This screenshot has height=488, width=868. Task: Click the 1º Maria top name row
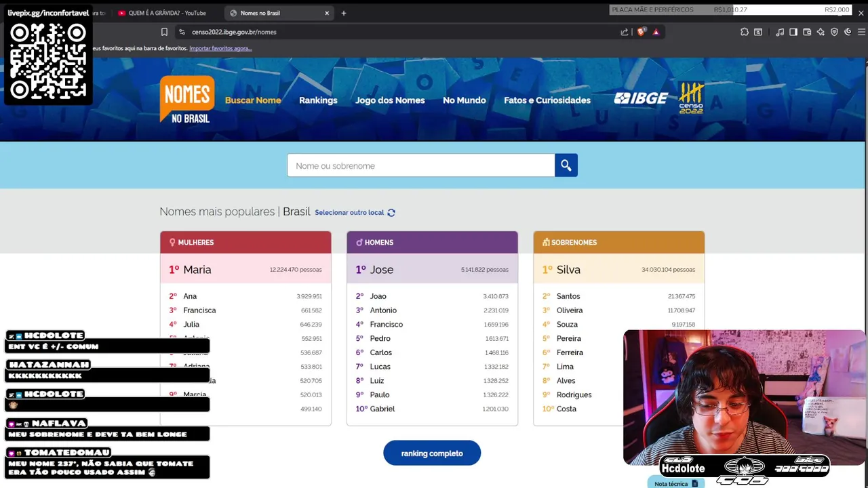click(245, 270)
